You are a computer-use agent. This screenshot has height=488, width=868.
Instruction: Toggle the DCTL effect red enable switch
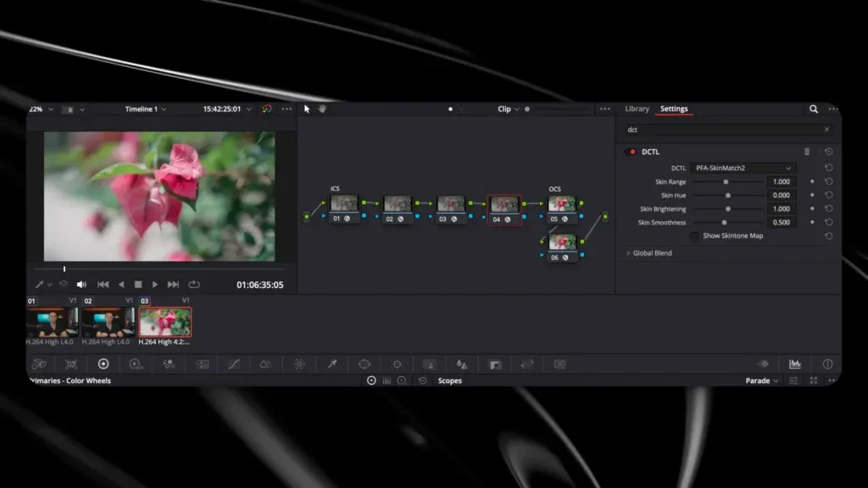pos(632,152)
